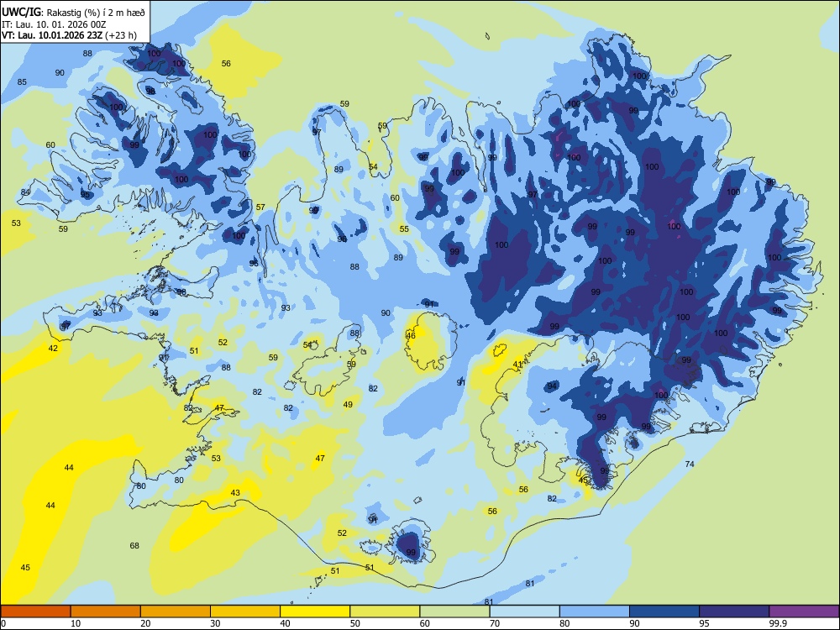Click the dark blue 90–95 legend swatch
The image size is (840, 630).
[x=664, y=612]
